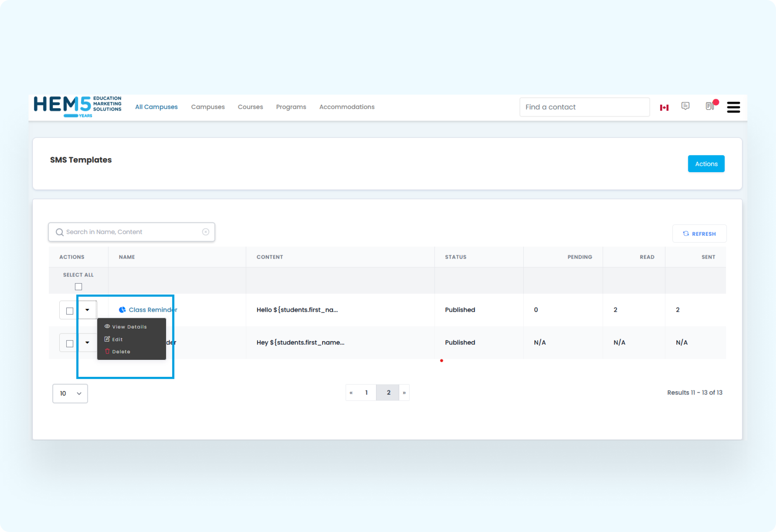Screen dimensions: 776x532
Task: Click the Find a contact field
Action: (x=584, y=107)
